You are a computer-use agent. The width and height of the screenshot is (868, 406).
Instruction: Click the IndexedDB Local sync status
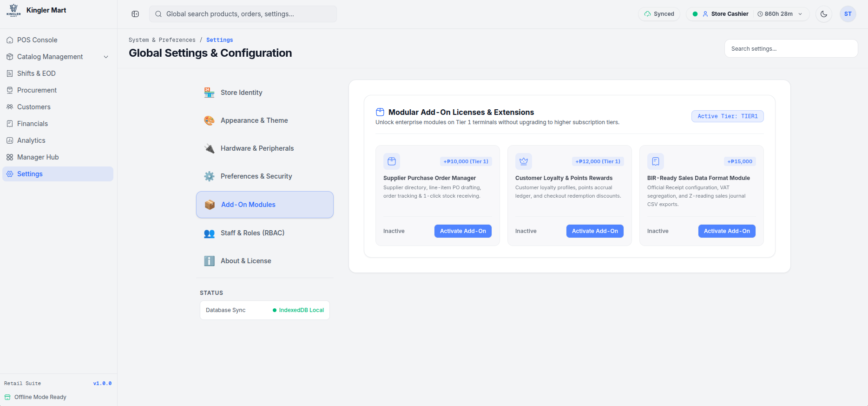[x=298, y=310]
